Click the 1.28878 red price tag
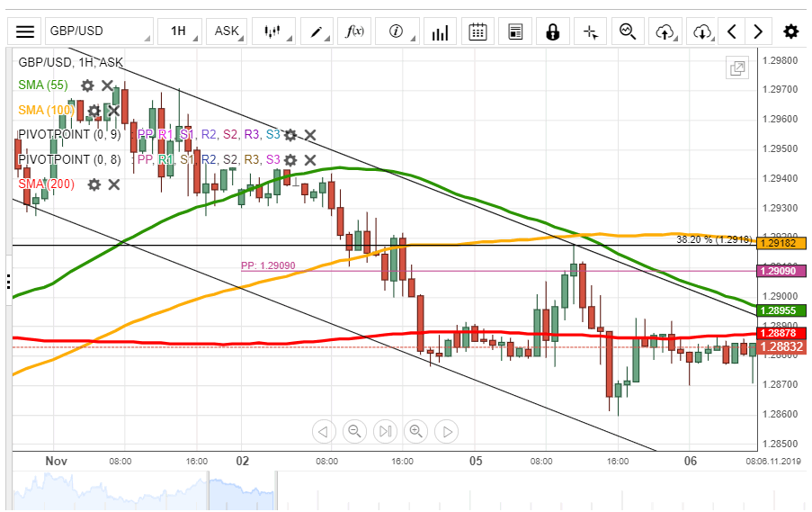Screen dimensions: 812x512 (781, 333)
